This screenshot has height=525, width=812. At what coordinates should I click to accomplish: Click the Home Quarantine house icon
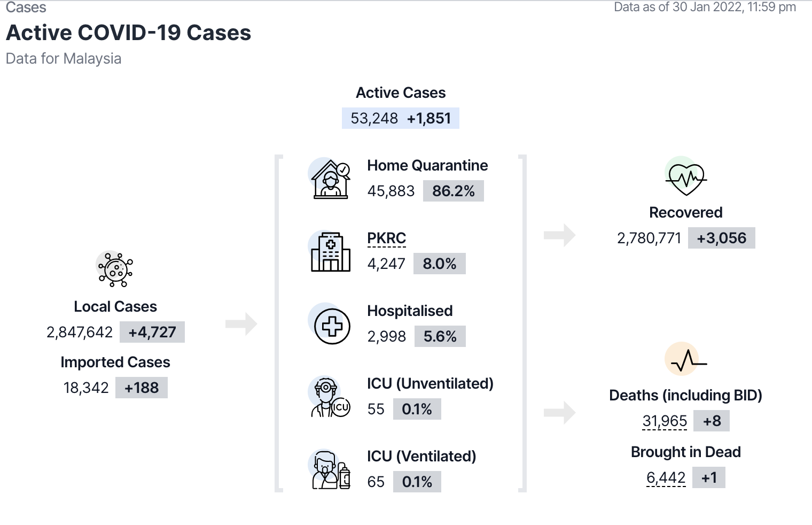coord(331,179)
